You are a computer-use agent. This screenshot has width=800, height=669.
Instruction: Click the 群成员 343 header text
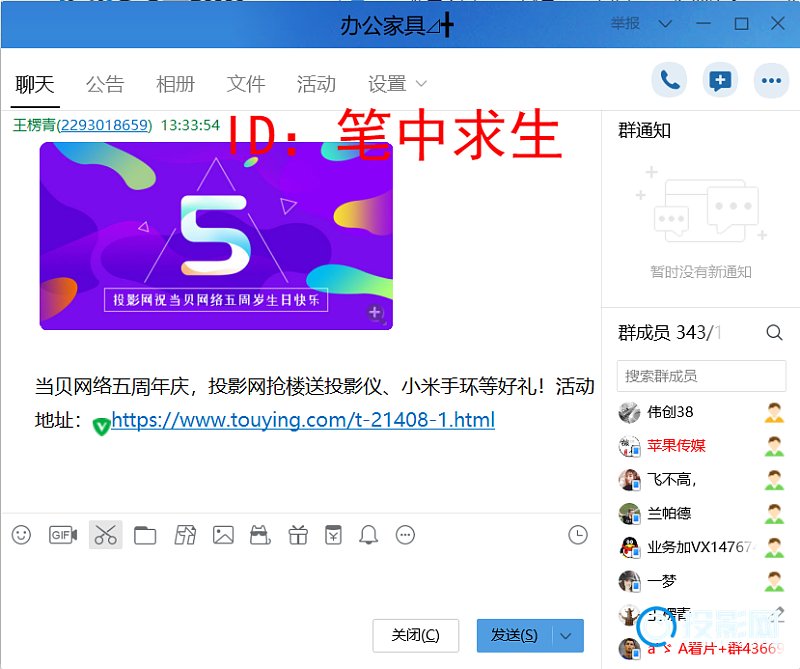click(669, 333)
